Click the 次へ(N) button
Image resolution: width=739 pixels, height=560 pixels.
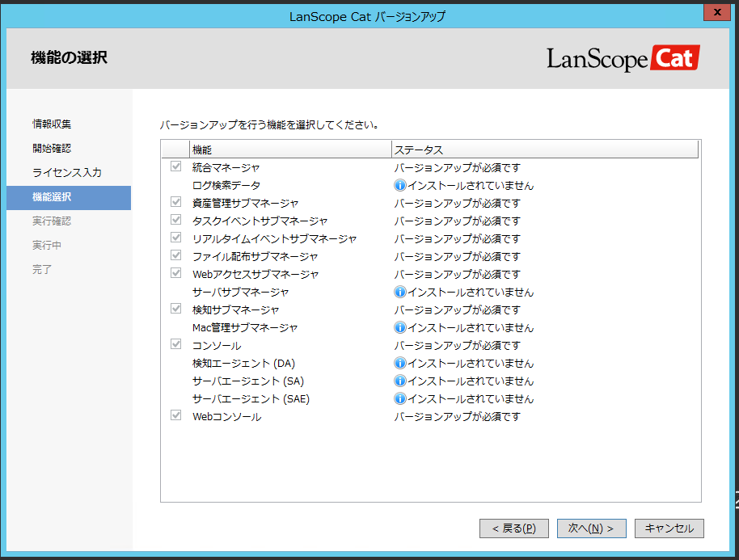tap(591, 528)
